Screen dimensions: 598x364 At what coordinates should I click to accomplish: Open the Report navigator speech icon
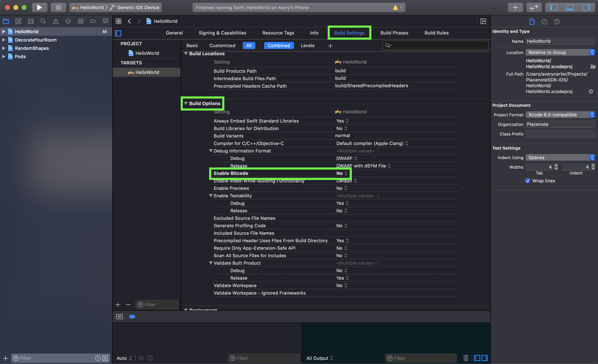106,21
